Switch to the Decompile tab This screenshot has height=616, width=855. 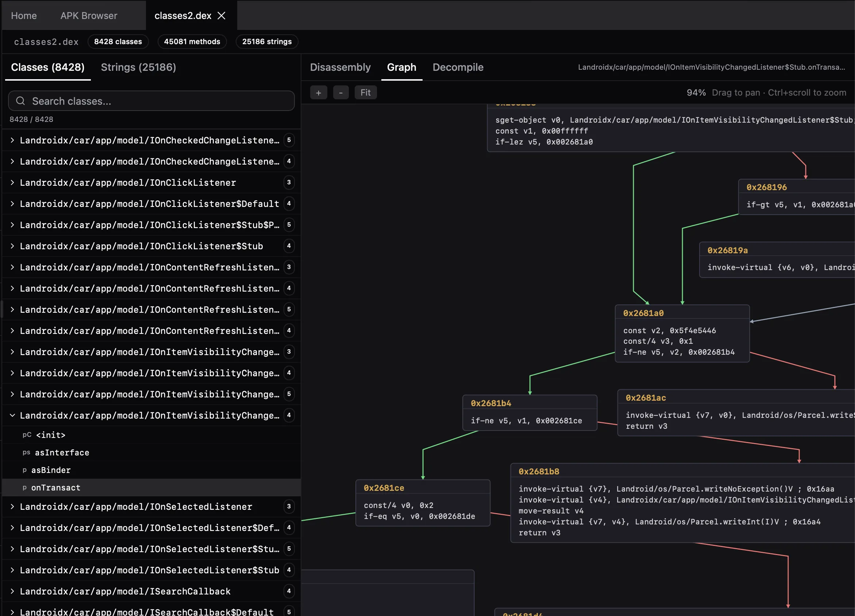pos(458,67)
